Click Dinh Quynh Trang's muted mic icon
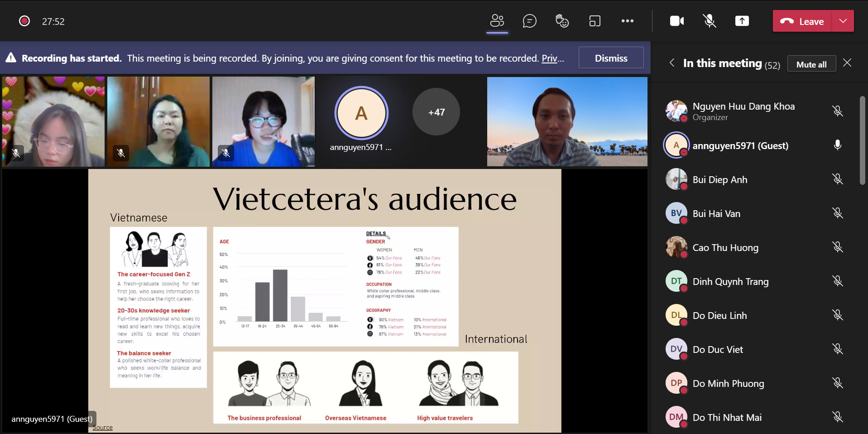The height and width of the screenshot is (434, 868). (838, 281)
